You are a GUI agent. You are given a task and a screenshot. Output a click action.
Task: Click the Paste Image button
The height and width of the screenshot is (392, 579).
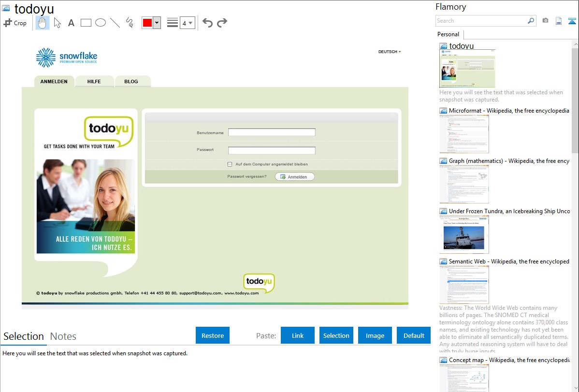tap(375, 335)
